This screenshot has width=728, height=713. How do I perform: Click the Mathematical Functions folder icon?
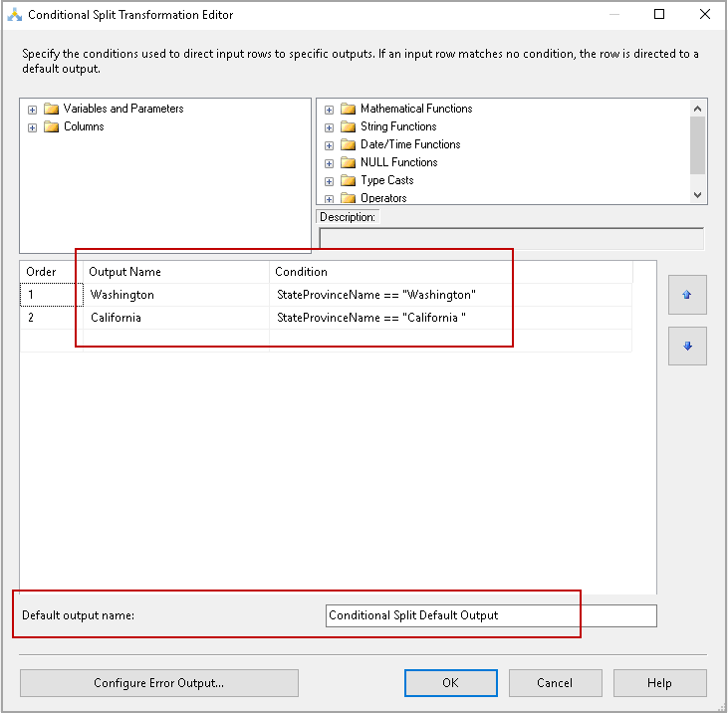click(x=348, y=109)
